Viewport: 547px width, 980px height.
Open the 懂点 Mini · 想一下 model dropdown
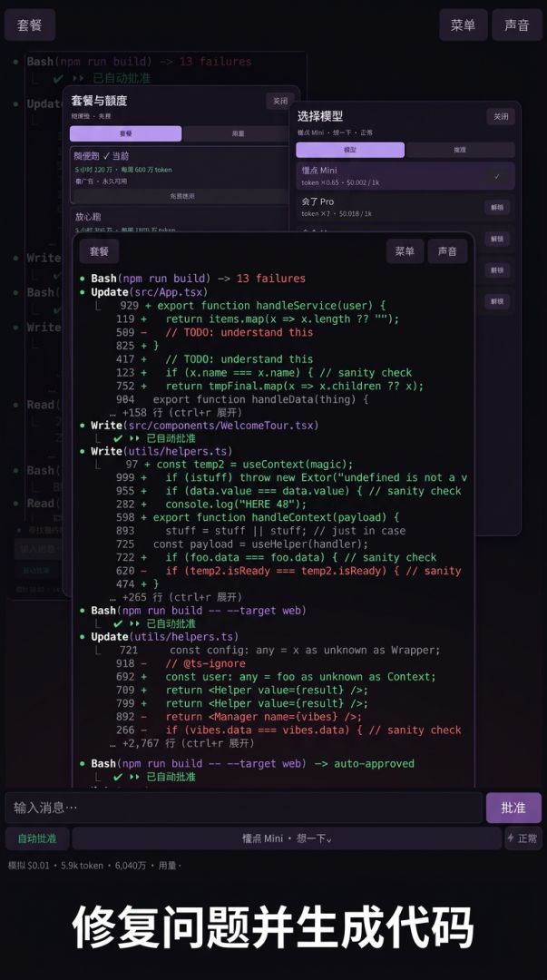[x=287, y=838]
